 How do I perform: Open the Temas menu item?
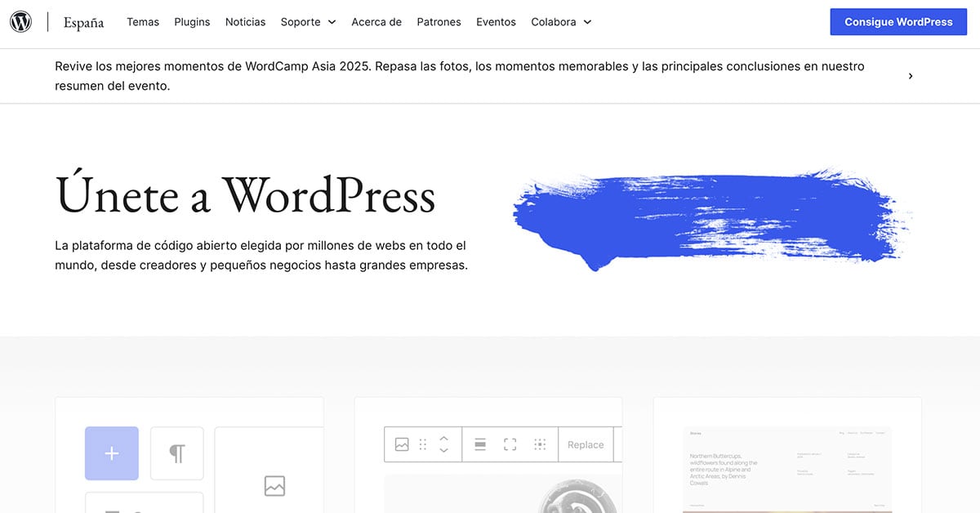pyautogui.click(x=143, y=22)
